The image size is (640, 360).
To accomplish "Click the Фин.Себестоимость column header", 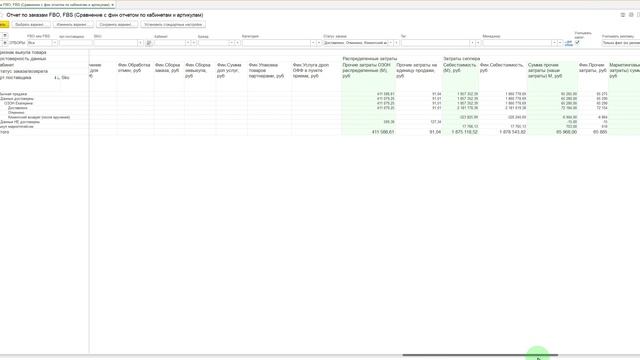I will click(x=502, y=67).
